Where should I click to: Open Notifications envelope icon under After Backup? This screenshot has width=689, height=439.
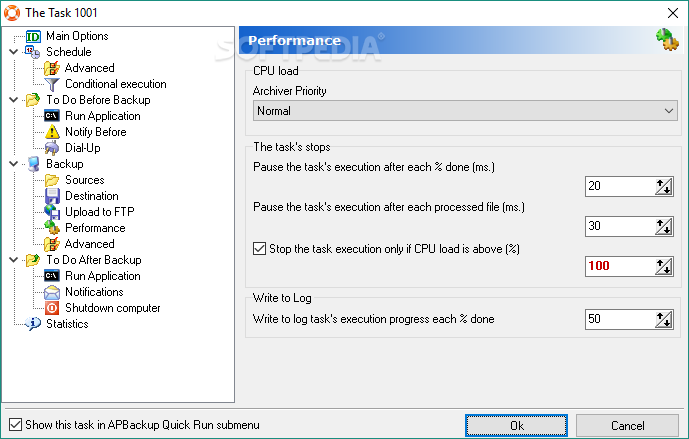click(x=52, y=292)
